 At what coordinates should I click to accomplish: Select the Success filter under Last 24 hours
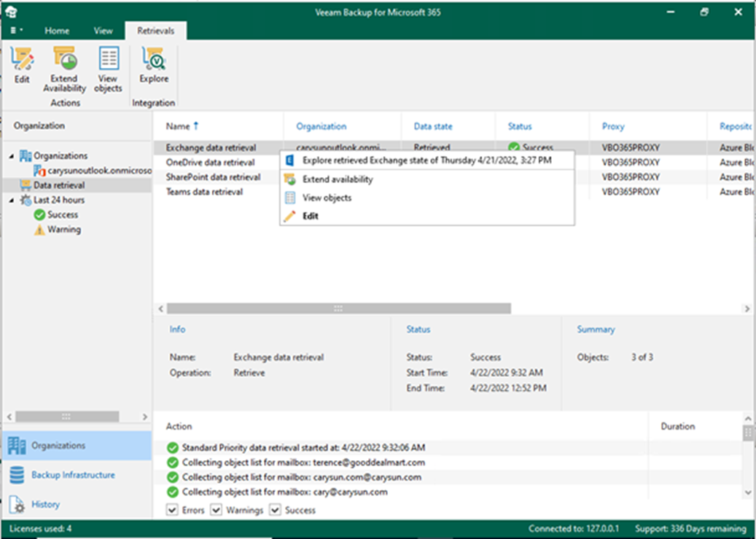(x=63, y=215)
